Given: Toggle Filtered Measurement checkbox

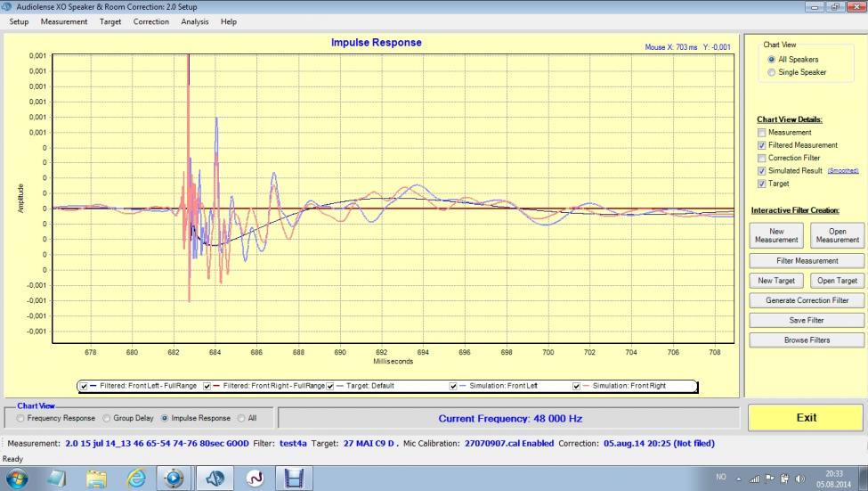Looking at the screenshot, I should pos(762,145).
